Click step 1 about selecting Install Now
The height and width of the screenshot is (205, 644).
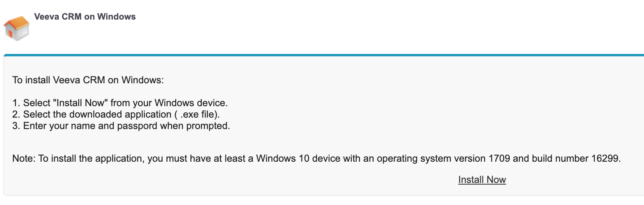(x=120, y=103)
